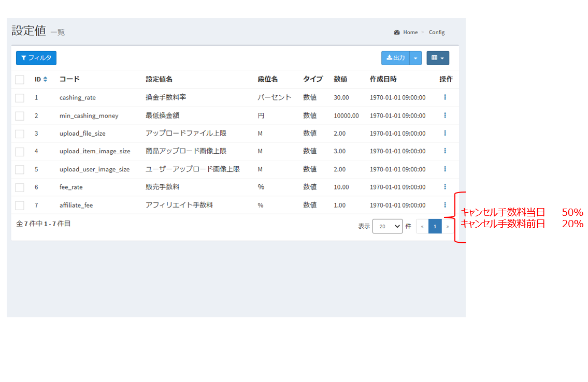Open actions menu for cashing_rate row
Image resolution: width=588 pixels, height=382 pixels.
tap(444, 97)
